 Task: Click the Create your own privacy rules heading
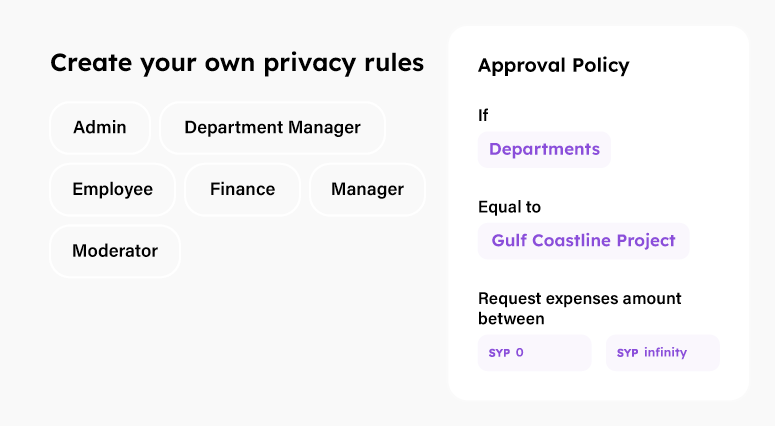point(237,63)
